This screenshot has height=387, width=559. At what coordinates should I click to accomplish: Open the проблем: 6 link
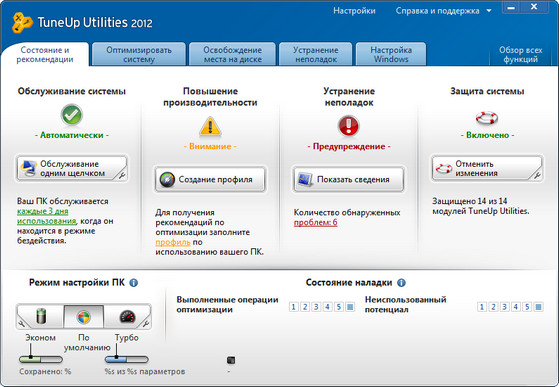coord(316,223)
